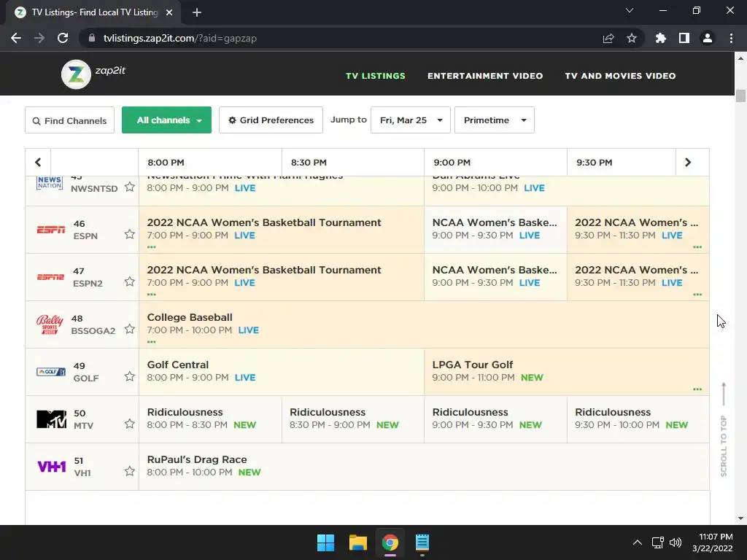Favorite MTV channel with star
Screen dimensions: 747x560
pos(130,424)
